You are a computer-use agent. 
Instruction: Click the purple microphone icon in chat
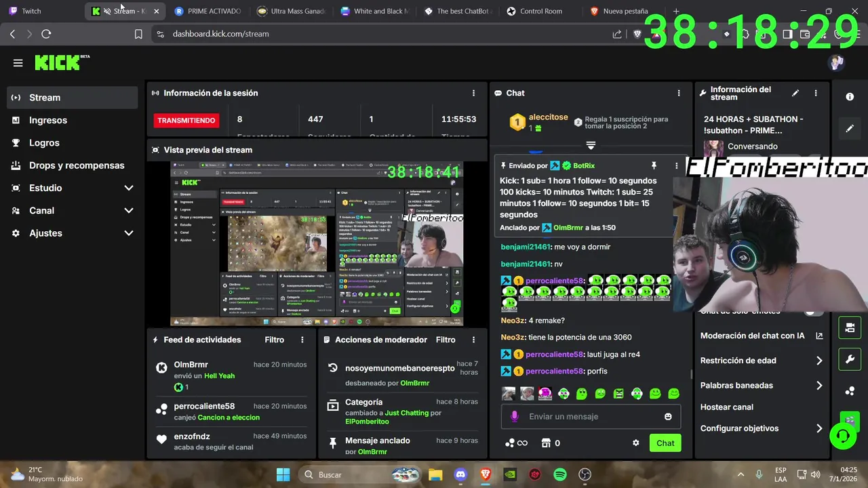[x=514, y=416]
